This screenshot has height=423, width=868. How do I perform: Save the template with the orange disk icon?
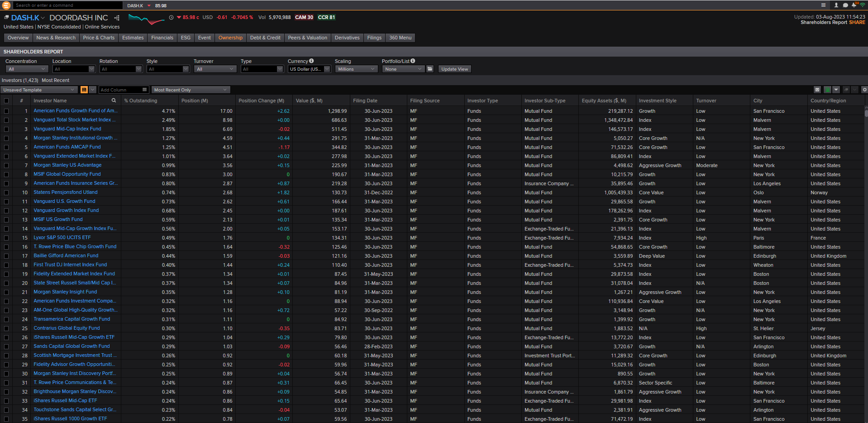tap(84, 90)
